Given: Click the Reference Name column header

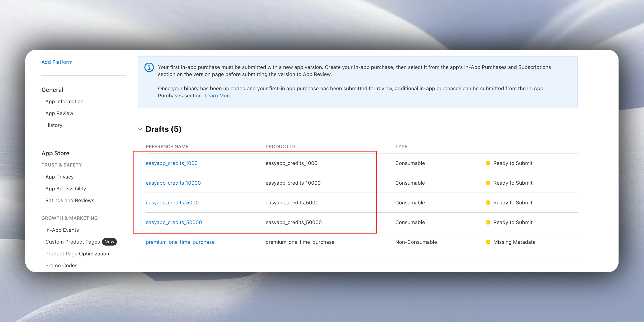Looking at the screenshot, I should (x=167, y=147).
